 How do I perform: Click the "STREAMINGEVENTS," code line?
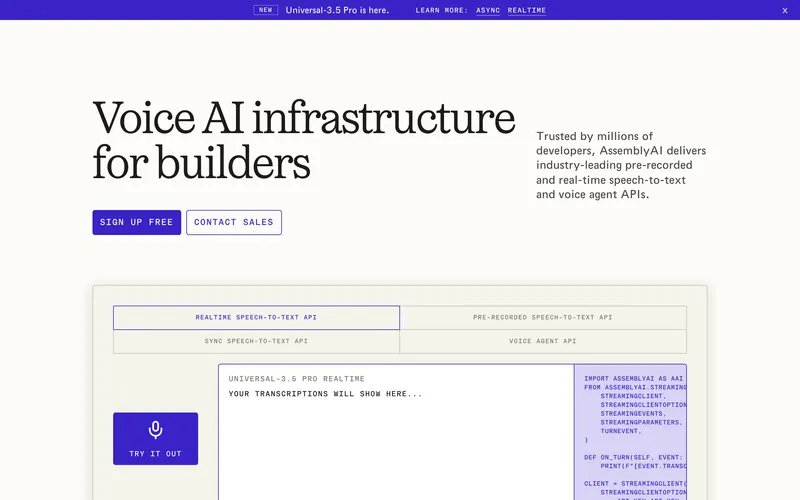(x=633, y=414)
